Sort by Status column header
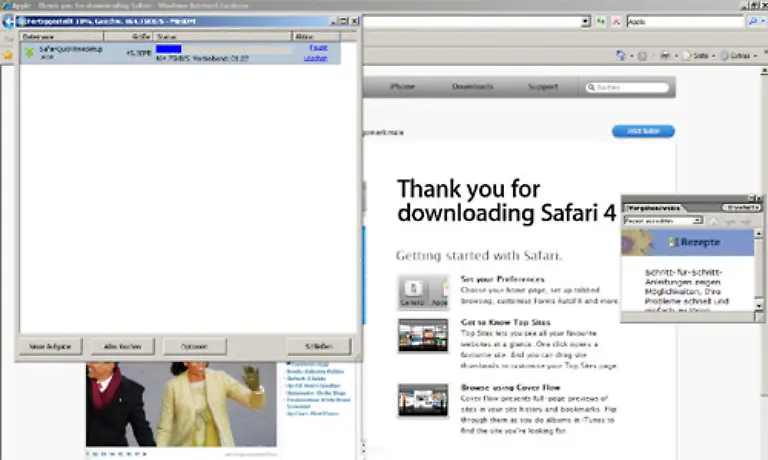Screen dimensions: 768x460 click(x=222, y=37)
